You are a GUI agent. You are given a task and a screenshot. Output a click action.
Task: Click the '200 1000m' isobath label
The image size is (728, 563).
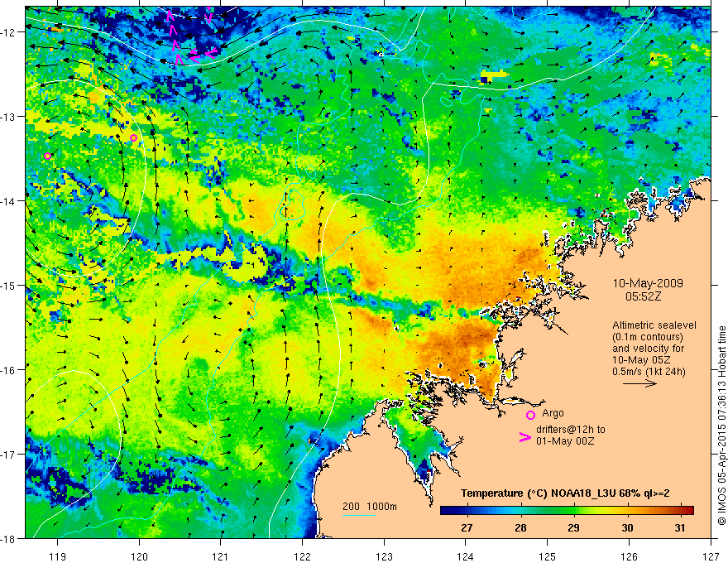pyautogui.click(x=370, y=507)
